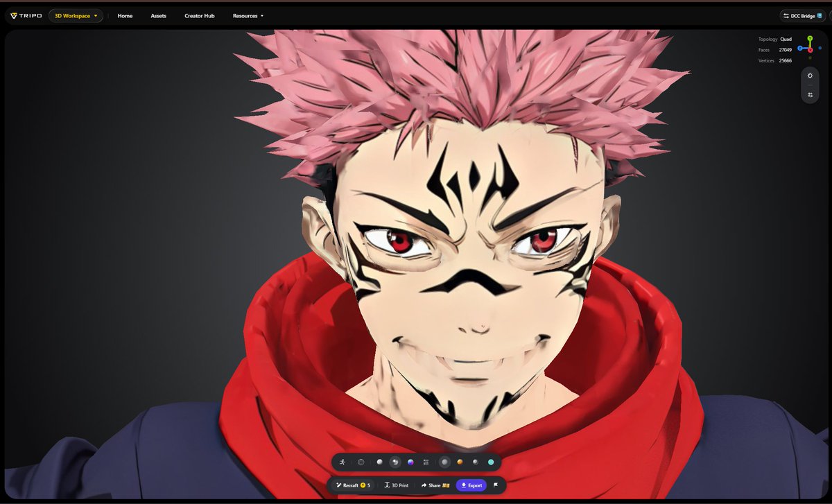Click the Faces count 27049
The height and width of the screenshot is (504, 832).
pos(786,50)
